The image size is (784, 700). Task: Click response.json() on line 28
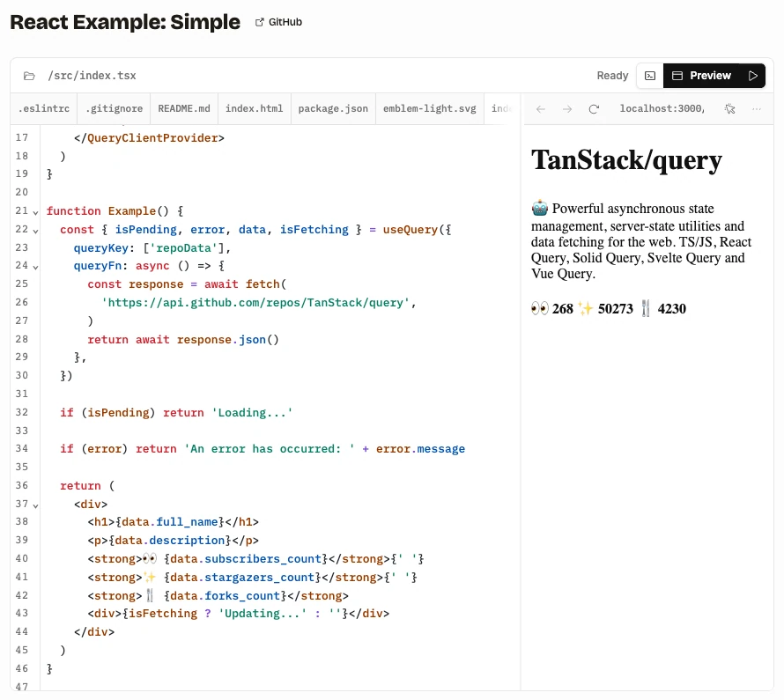[x=227, y=340]
